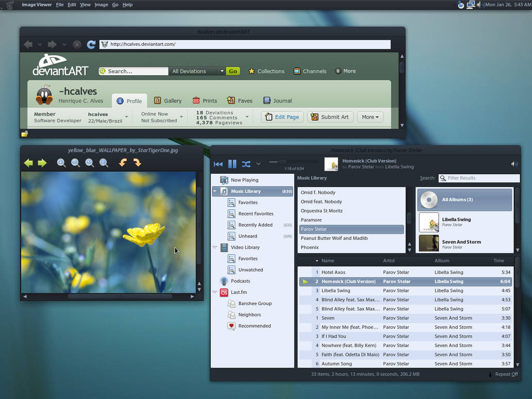Click the song progress seek slider
Screen dimensions: 532x399
pos(294,162)
